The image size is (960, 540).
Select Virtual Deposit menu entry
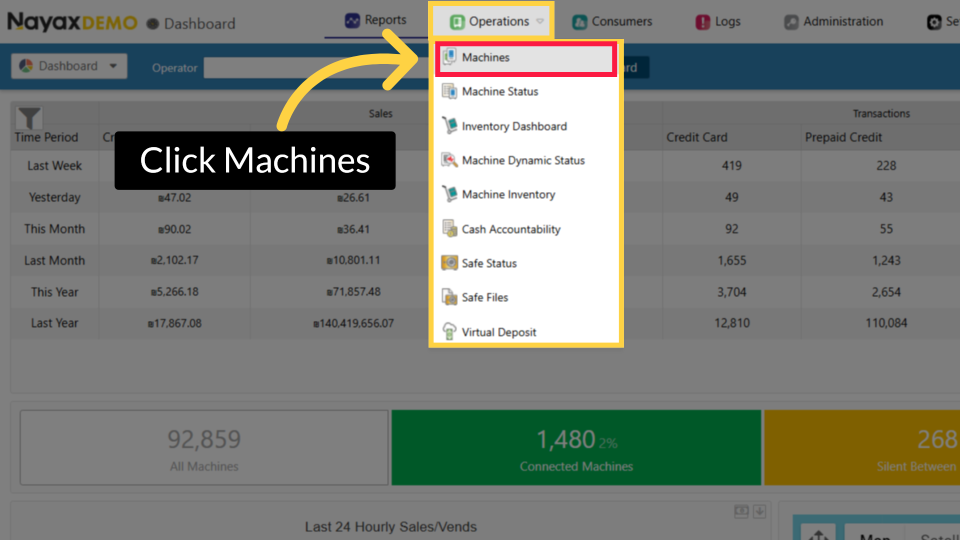click(498, 332)
